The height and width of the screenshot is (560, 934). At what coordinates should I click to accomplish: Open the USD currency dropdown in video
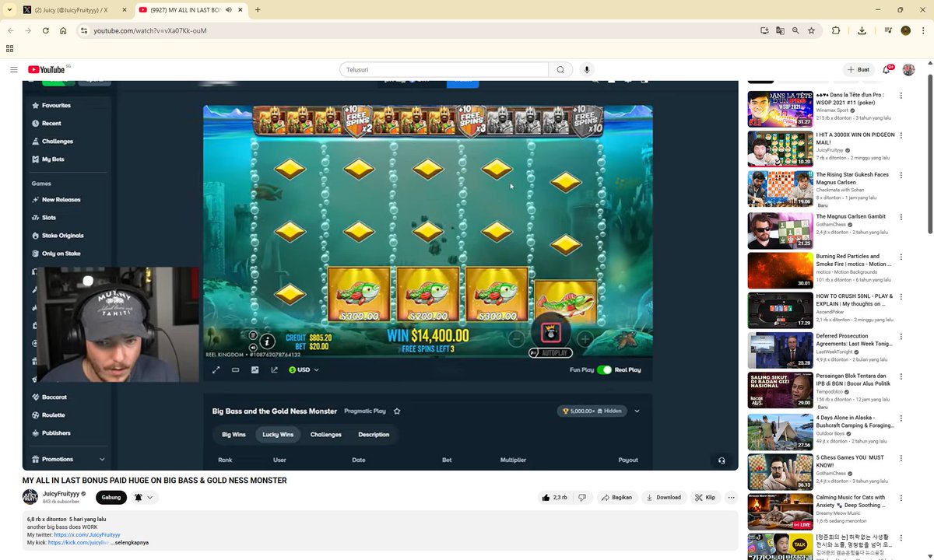pyautogui.click(x=304, y=369)
